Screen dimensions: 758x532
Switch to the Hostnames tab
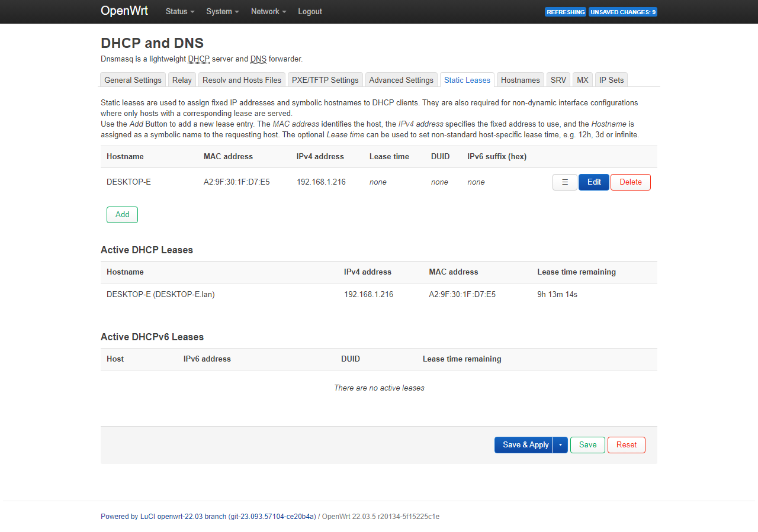point(520,80)
